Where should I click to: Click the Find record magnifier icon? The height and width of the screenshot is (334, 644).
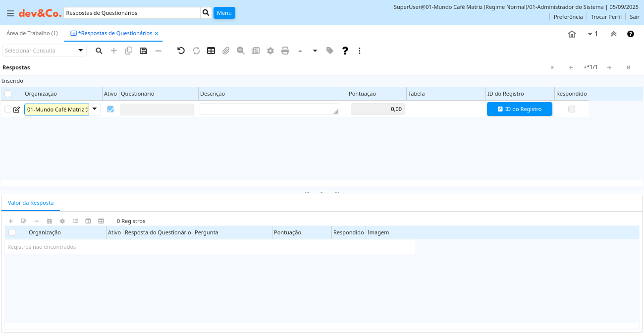pyautogui.click(x=99, y=51)
